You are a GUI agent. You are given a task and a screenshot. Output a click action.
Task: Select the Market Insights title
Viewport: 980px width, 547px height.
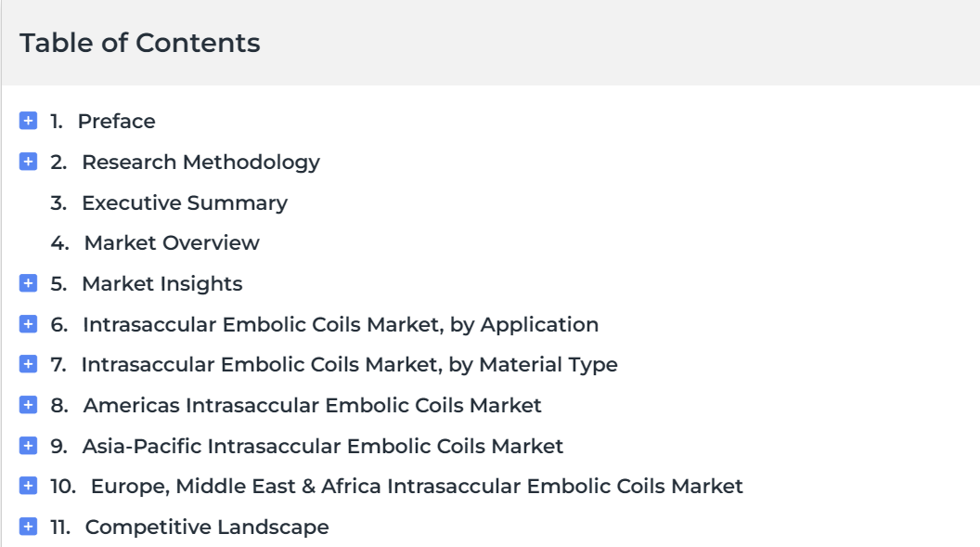pos(161,284)
